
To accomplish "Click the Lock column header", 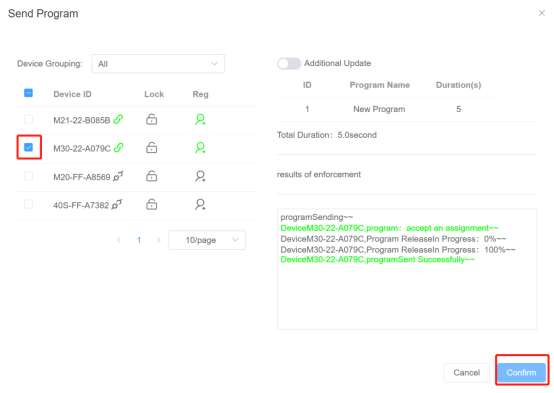I will 154,94.
